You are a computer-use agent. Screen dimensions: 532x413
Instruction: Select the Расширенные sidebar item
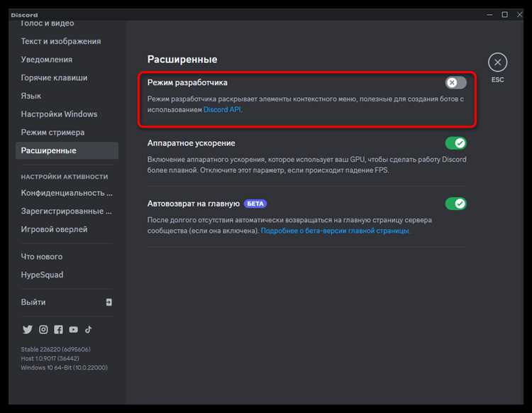(x=67, y=150)
